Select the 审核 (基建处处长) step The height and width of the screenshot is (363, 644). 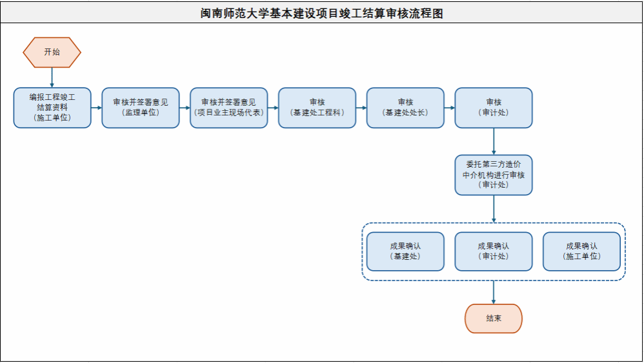(x=405, y=108)
